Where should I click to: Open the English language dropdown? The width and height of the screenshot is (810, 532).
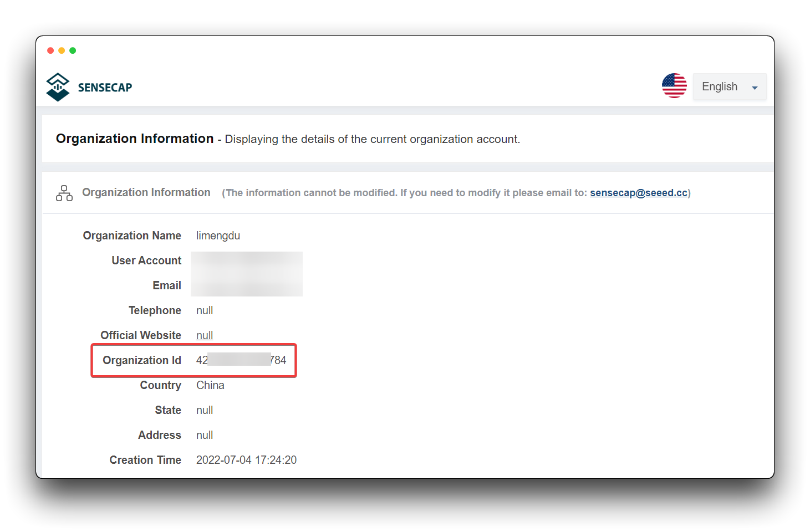coord(730,86)
